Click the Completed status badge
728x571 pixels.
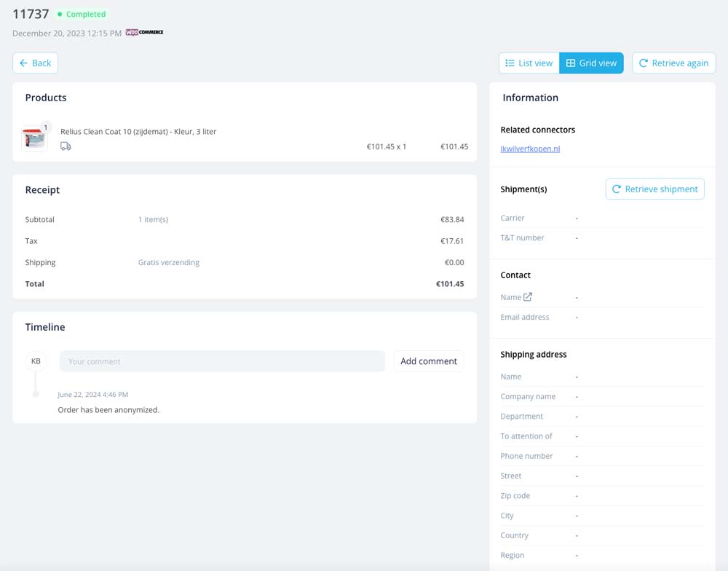click(82, 15)
